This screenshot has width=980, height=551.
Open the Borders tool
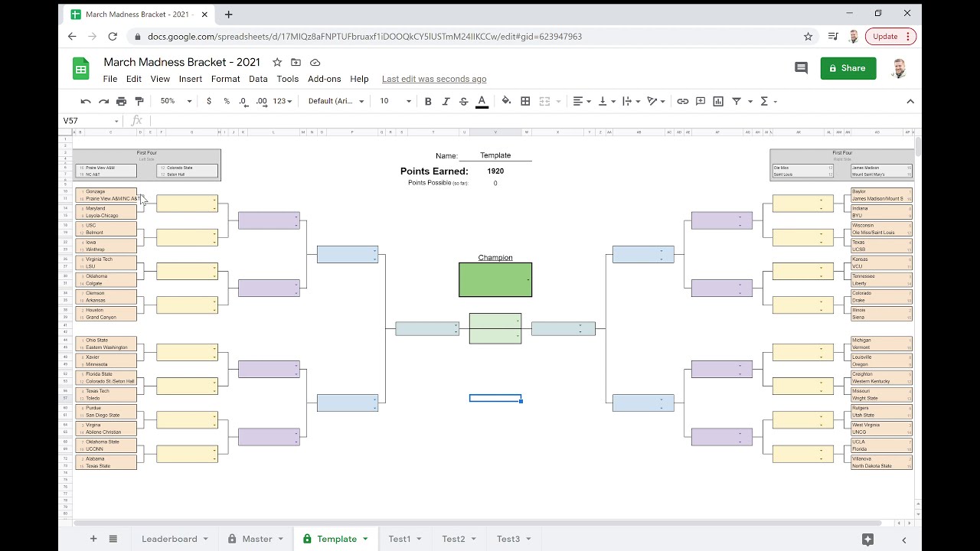[x=525, y=101]
